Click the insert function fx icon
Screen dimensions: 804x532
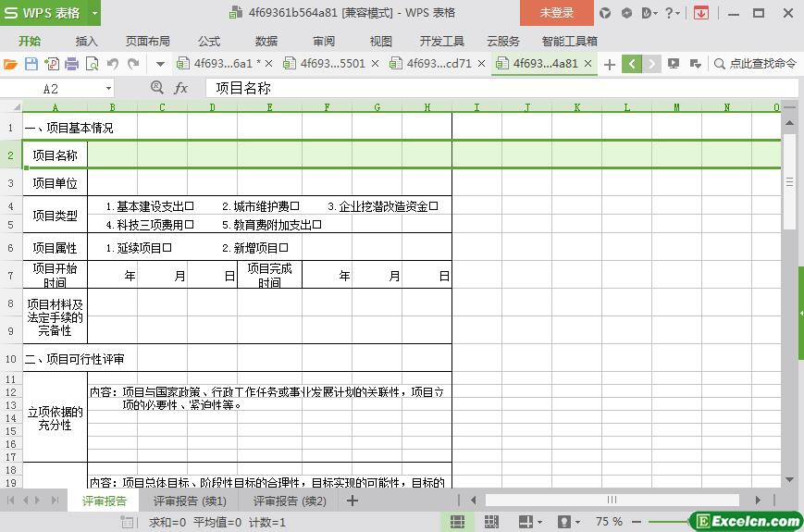pos(181,88)
